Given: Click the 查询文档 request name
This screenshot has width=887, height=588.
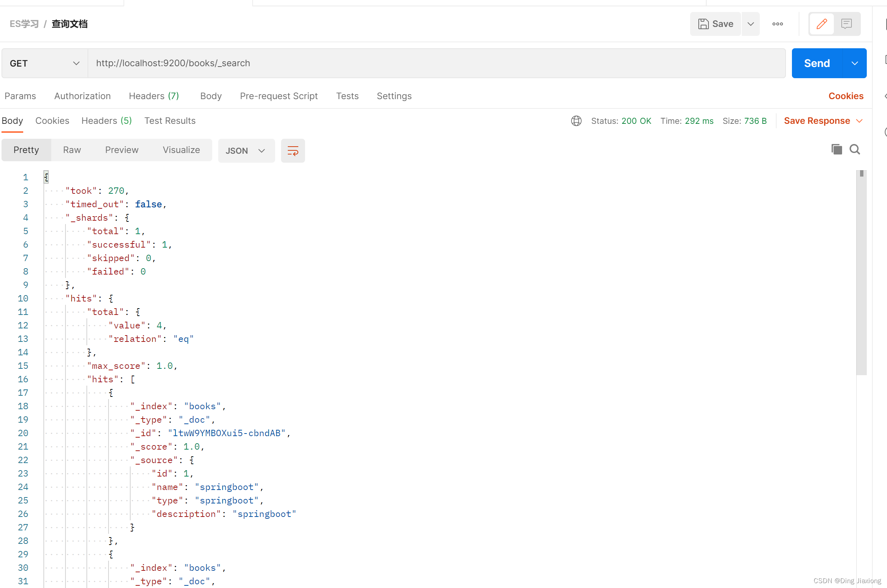Looking at the screenshot, I should (x=69, y=24).
